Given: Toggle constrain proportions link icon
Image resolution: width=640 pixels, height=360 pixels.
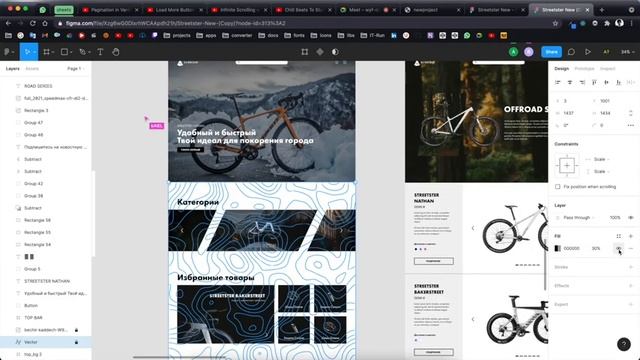Looking at the screenshot, I should (x=631, y=113).
